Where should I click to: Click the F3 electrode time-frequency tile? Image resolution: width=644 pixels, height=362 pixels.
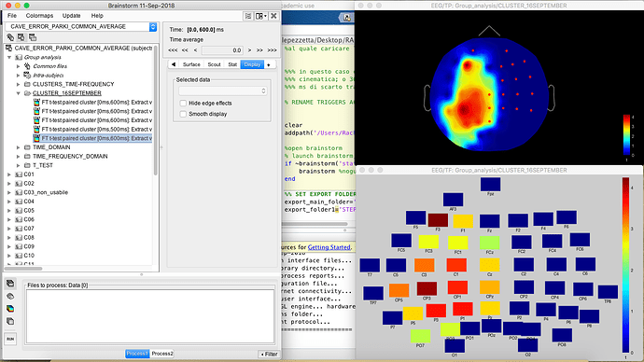438,220
